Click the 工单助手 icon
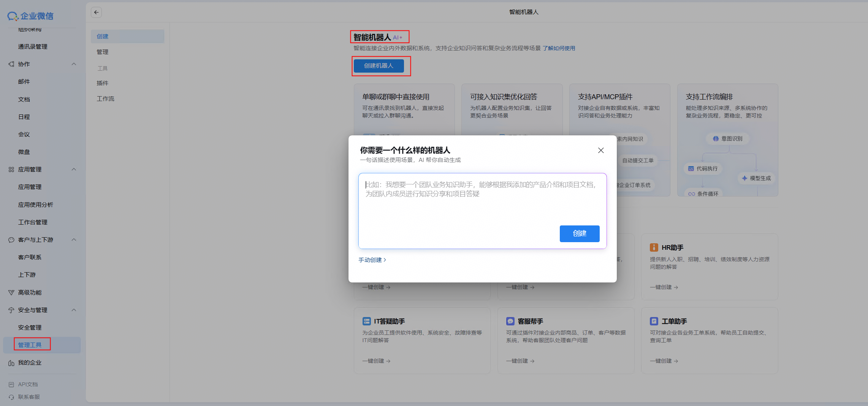Viewport: 868px width, 406px height. (654, 321)
